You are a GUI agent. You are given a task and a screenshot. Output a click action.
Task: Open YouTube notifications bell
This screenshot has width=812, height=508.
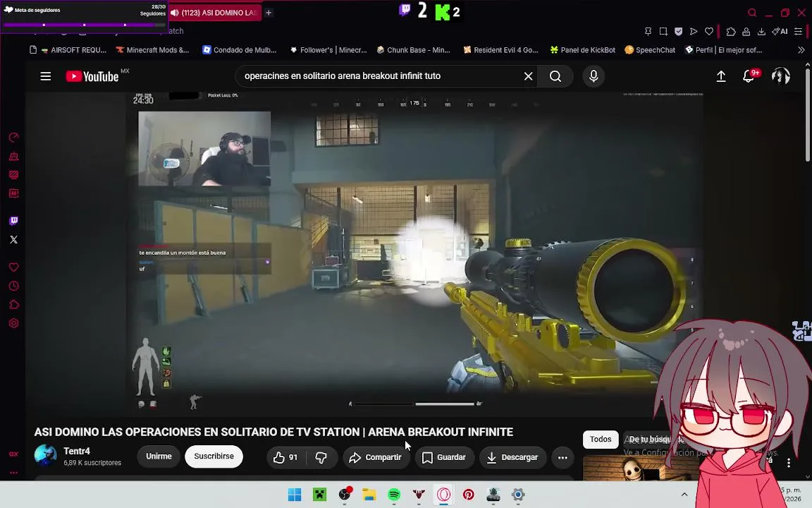tap(749, 76)
